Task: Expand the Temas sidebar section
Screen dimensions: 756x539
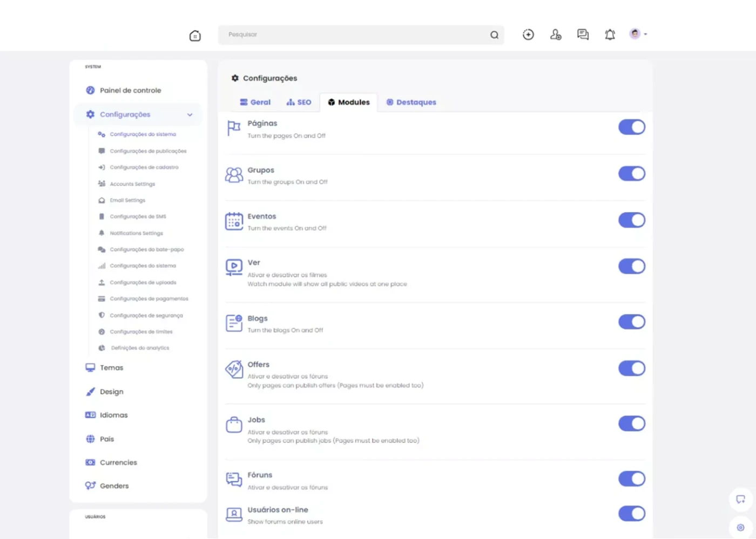Action: [x=111, y=368]
